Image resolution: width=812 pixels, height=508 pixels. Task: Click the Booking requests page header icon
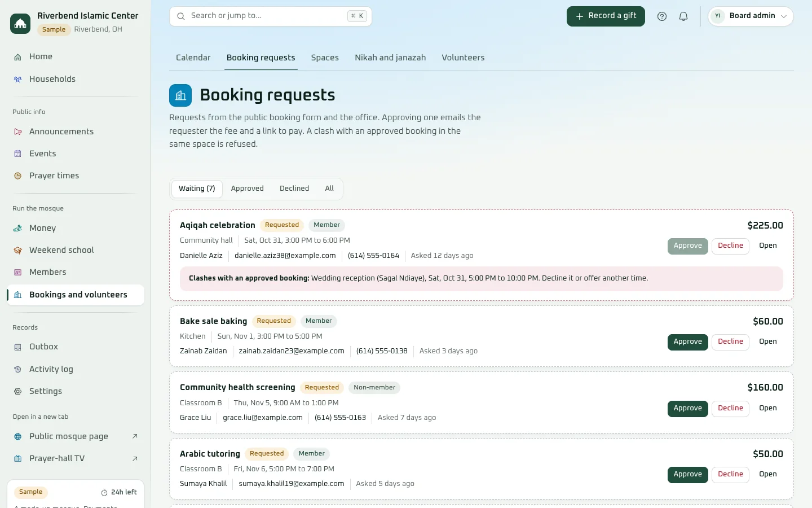[x=180, y=95]
